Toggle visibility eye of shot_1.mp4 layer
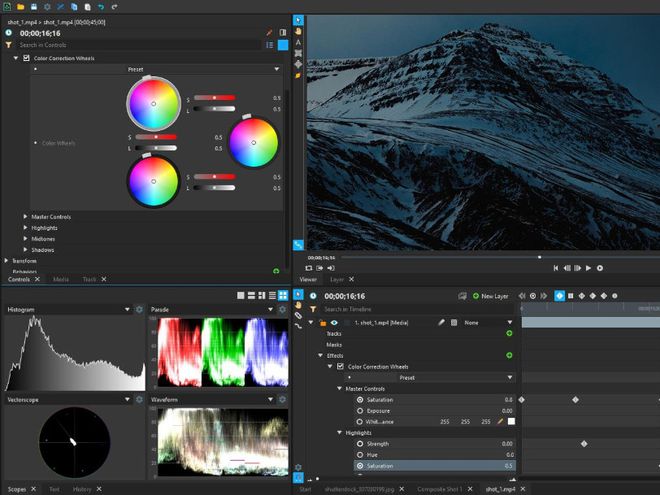660x495 pixels. 334,322
